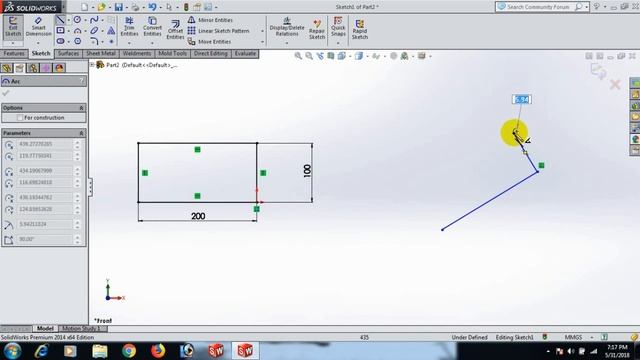
Task: Click Offset Entities tool
Action: coord(175,29)
